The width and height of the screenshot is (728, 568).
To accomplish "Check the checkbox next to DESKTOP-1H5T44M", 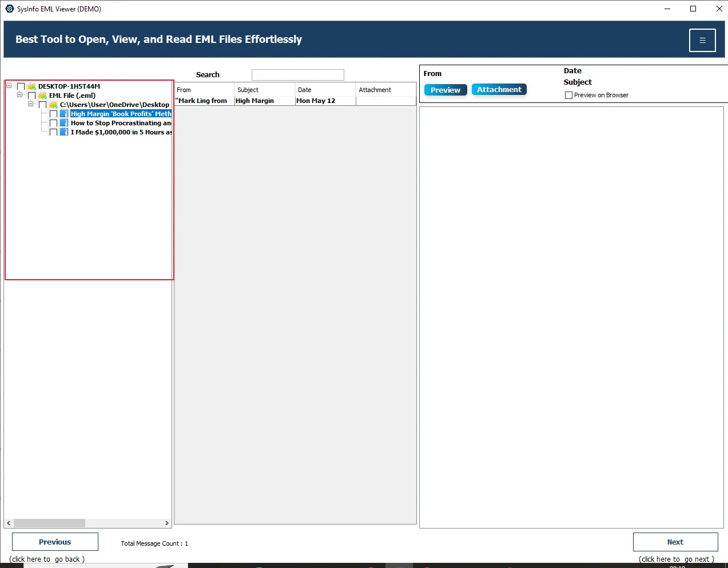I will coord(21,86).
